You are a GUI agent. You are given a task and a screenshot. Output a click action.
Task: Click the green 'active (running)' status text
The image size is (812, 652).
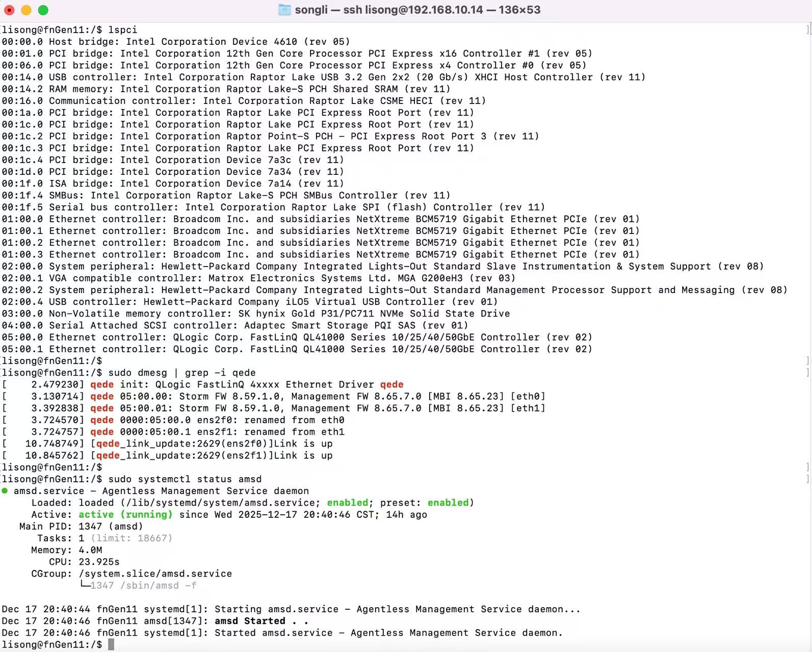(x=126, y=515)
